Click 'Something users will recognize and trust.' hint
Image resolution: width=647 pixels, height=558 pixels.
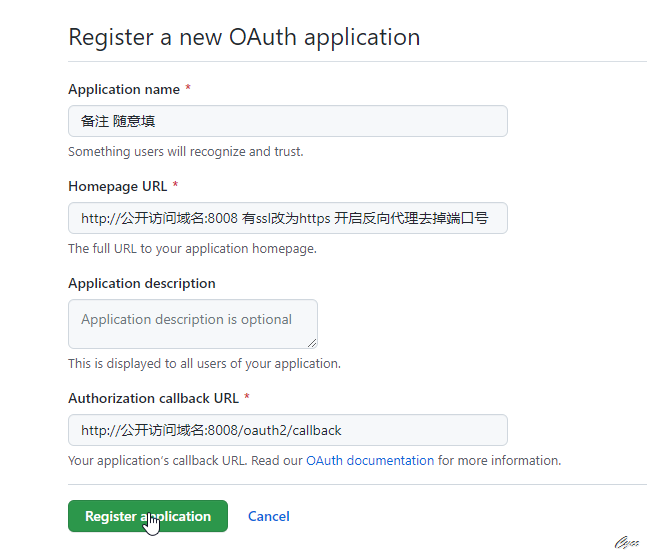tap(186, 151)
